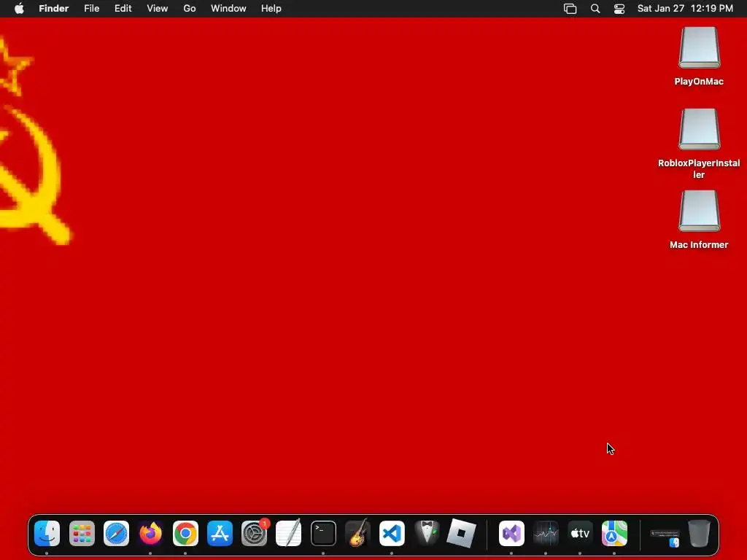Launch Roblox from the Dock
Viewport: 747px width, 560px height.
[461, 533]
